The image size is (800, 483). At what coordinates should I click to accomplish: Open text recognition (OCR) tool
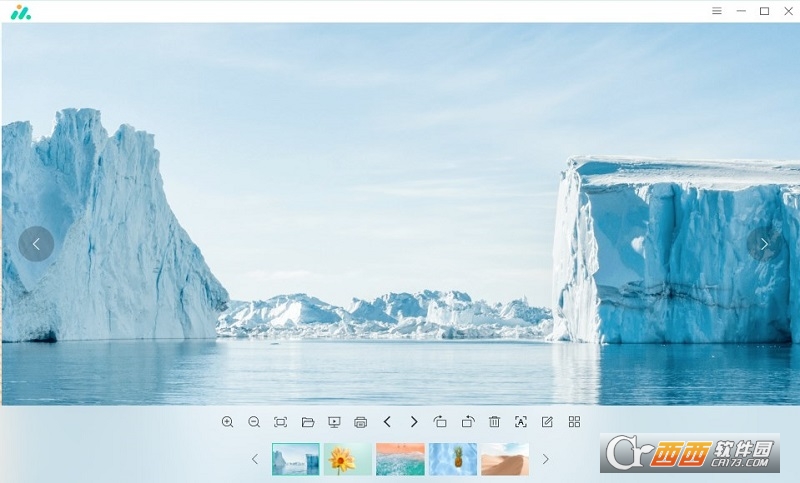click(520, 422)
